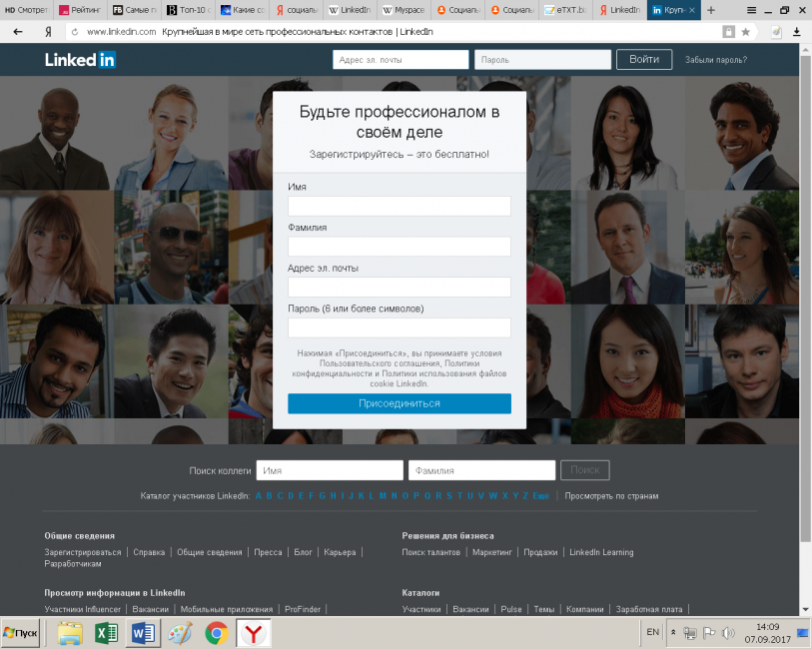
Task: Open the Pulse footer link
Action: tap(511, 609)
